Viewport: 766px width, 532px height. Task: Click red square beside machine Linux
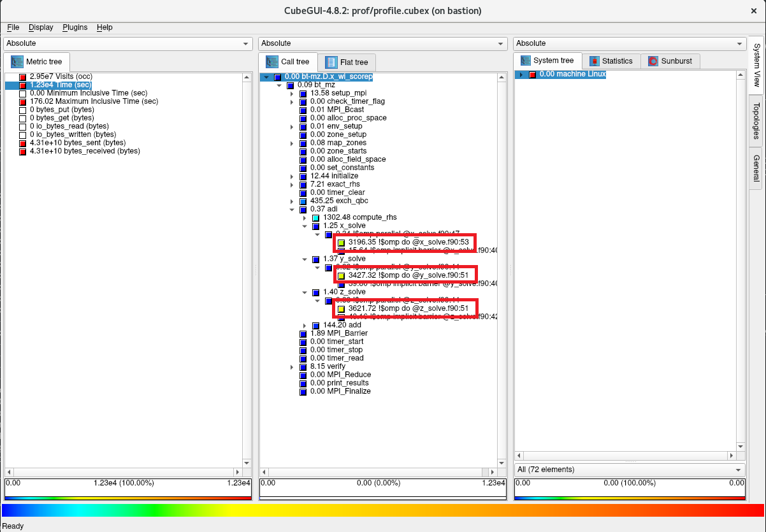(532, 75)
